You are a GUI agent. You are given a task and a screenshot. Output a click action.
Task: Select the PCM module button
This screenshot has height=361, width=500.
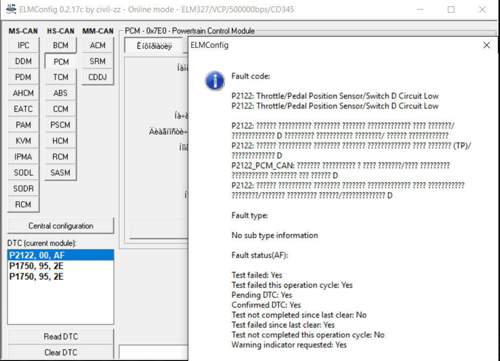pyautogui.click(x=61, y=62)
